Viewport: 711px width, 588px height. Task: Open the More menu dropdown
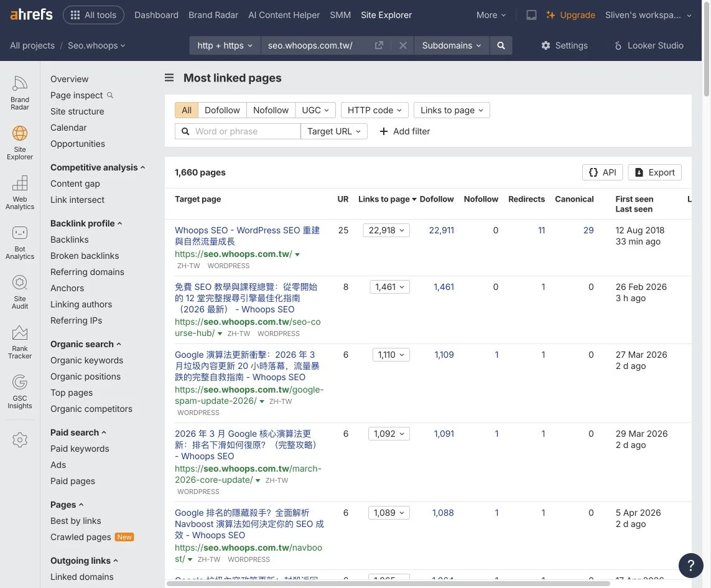[491, 15]
